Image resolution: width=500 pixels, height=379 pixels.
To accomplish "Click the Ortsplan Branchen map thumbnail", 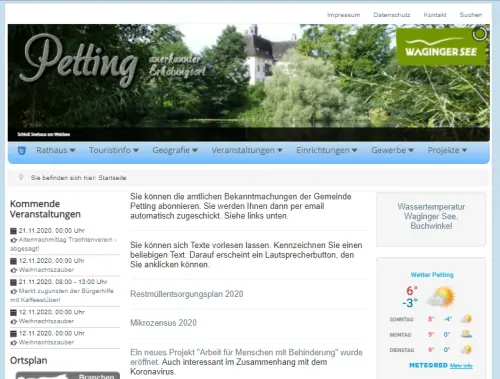I will pyautogui.click(x=68, y=375).
